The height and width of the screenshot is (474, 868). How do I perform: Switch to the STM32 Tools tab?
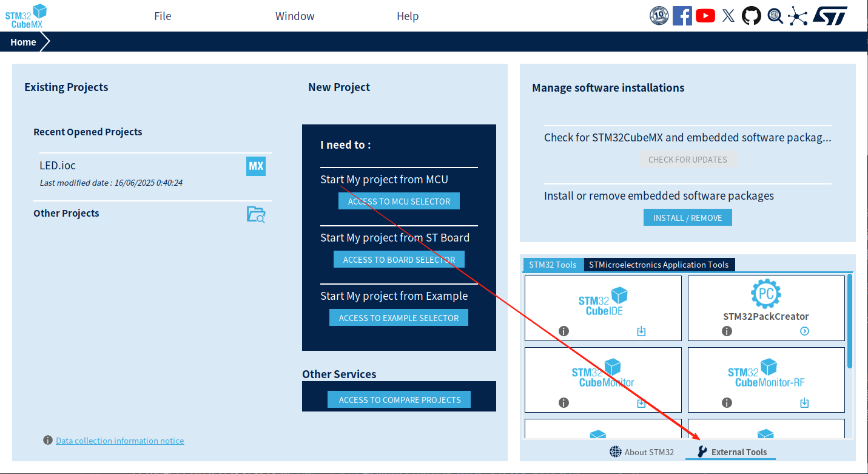tap(553, 265)
